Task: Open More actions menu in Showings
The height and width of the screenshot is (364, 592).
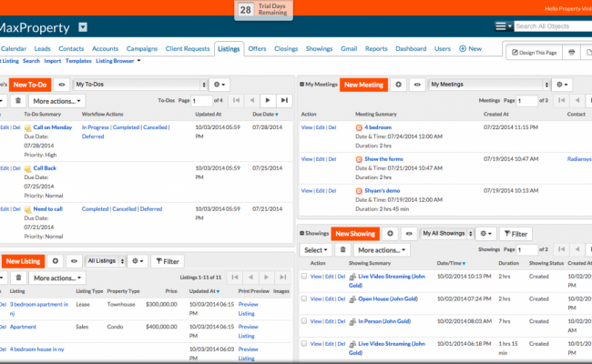Action: [x=382, y=249]
